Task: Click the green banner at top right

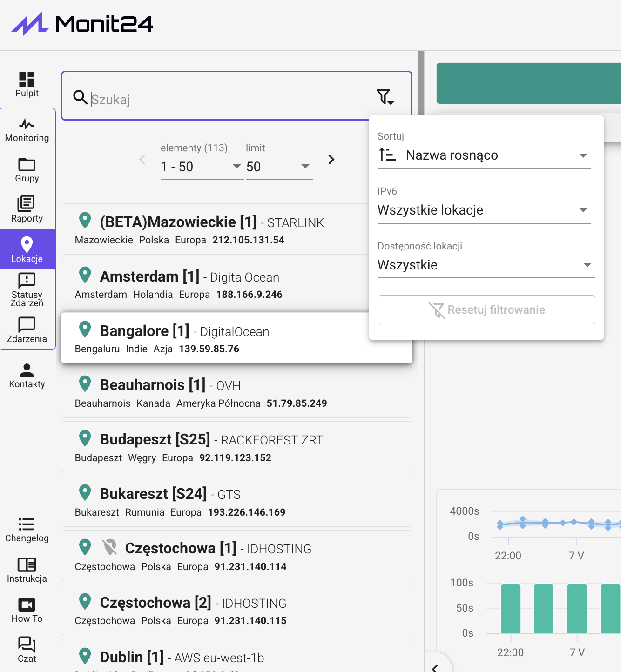Action: tap(529, 83)
